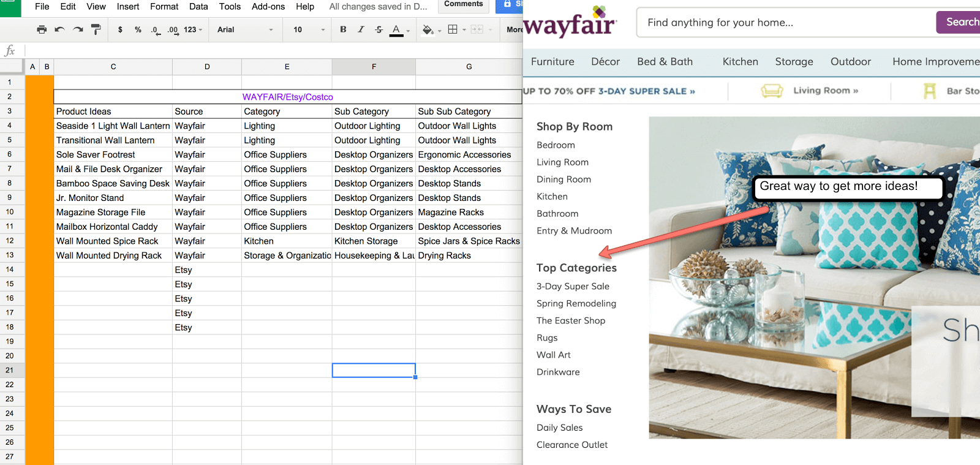Select the 'WAYFAIR/Etsy/Costco' title cell
This screenshot has height=465, width=980.
pos(288,97)
